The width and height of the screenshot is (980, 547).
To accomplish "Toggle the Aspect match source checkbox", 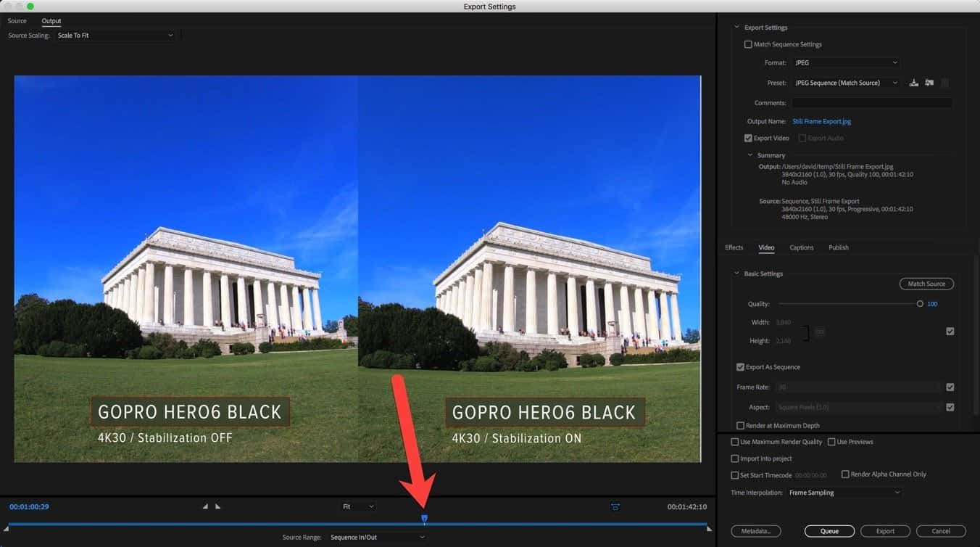I will (x=950, y=408).
